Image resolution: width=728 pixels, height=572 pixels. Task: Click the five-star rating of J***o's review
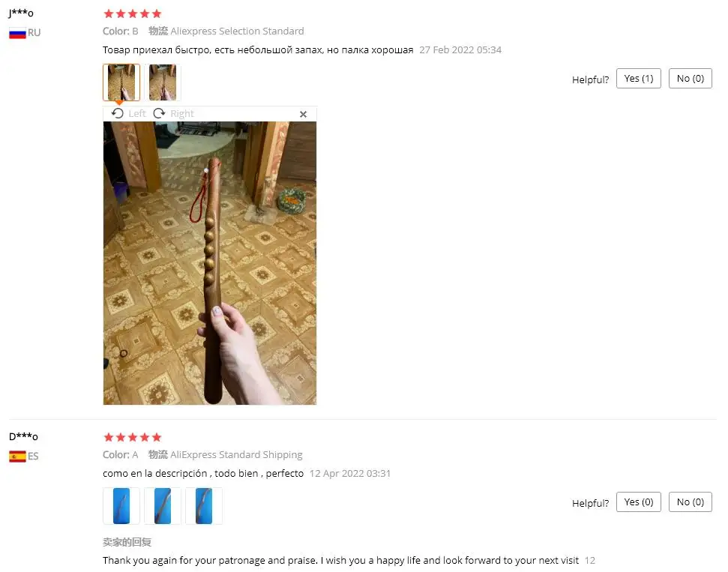tap(133, 13)
